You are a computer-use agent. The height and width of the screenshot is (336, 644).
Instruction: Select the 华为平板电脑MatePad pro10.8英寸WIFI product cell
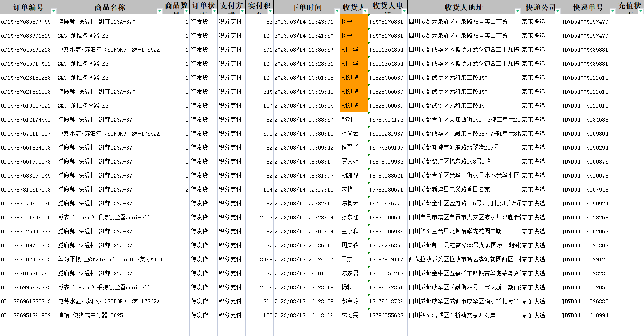(110, 259)
